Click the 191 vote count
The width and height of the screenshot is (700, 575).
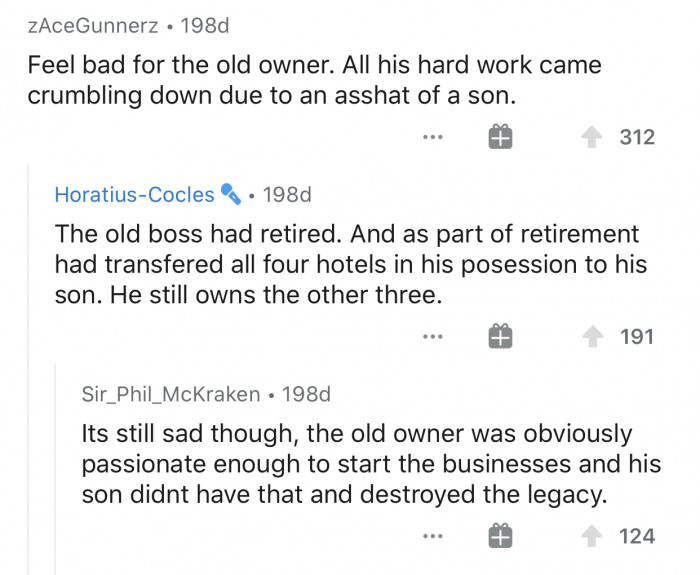637,337
